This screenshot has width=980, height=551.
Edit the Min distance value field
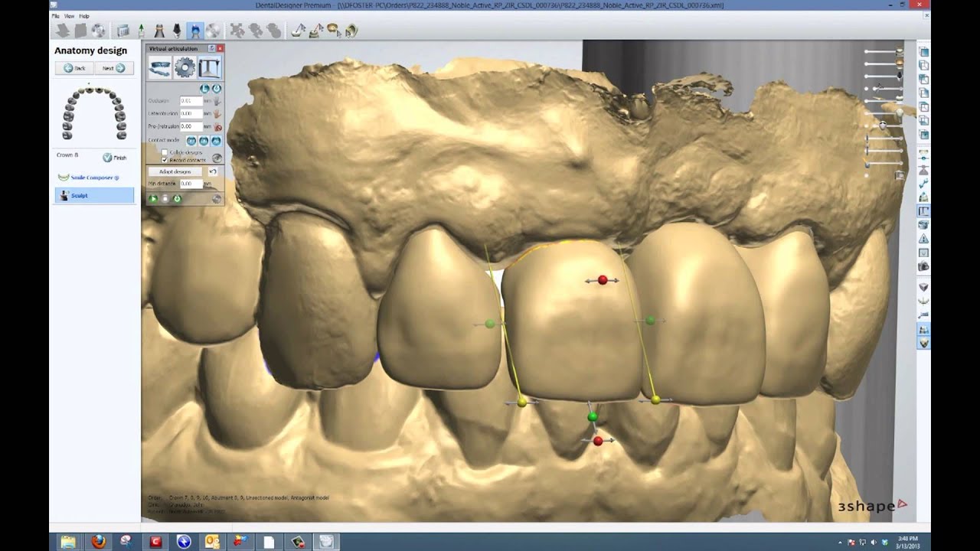coord(191,184)
